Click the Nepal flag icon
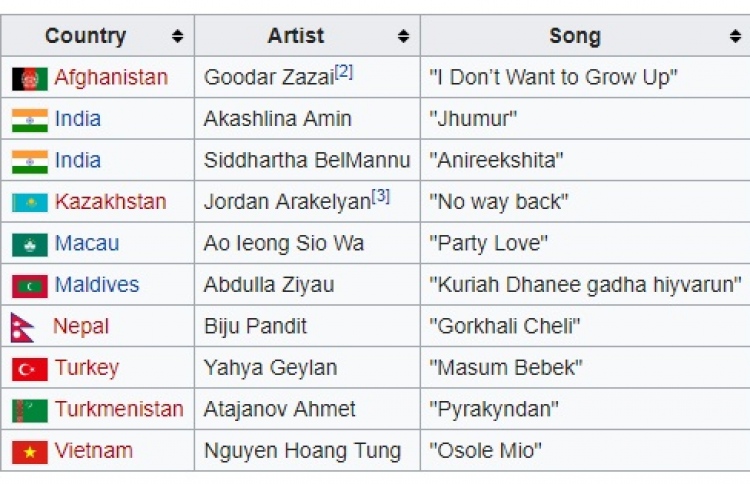The width and height of the screenshot is (750, 484). [x=22, y=328]
